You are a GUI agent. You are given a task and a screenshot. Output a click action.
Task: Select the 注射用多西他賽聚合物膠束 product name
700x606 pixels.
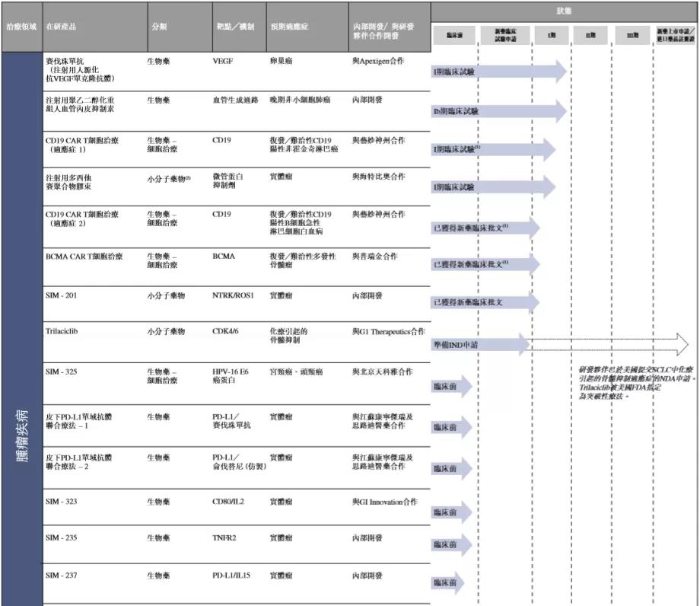tap(68, 182)
